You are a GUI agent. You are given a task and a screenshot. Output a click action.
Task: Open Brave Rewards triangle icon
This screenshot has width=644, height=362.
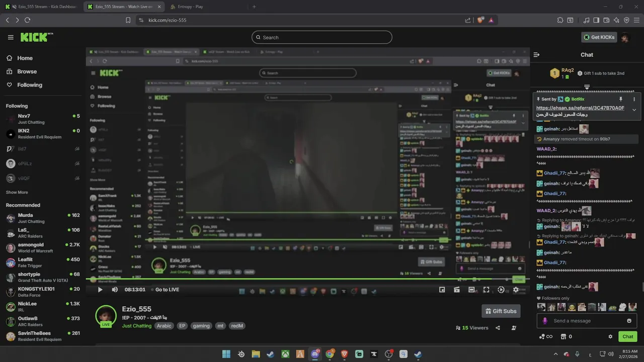(x=491, y=20)
